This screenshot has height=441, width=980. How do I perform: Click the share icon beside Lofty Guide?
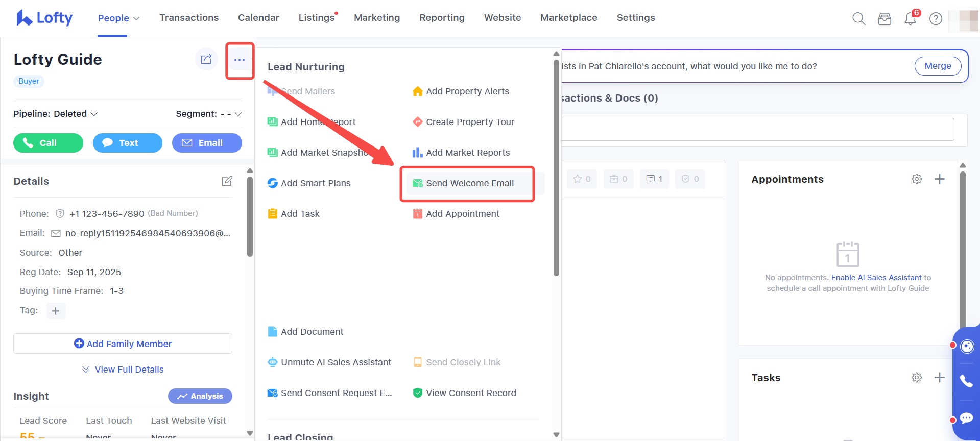coord(206,60)
